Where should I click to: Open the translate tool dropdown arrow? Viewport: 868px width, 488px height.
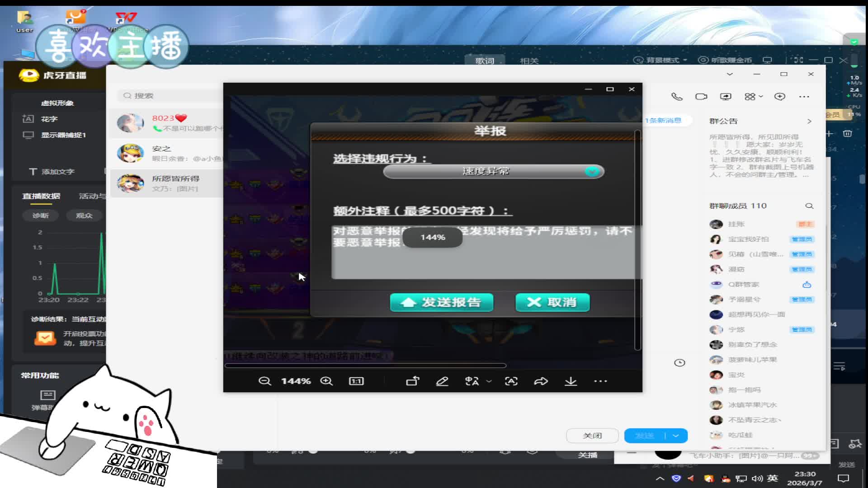point(489,381)
